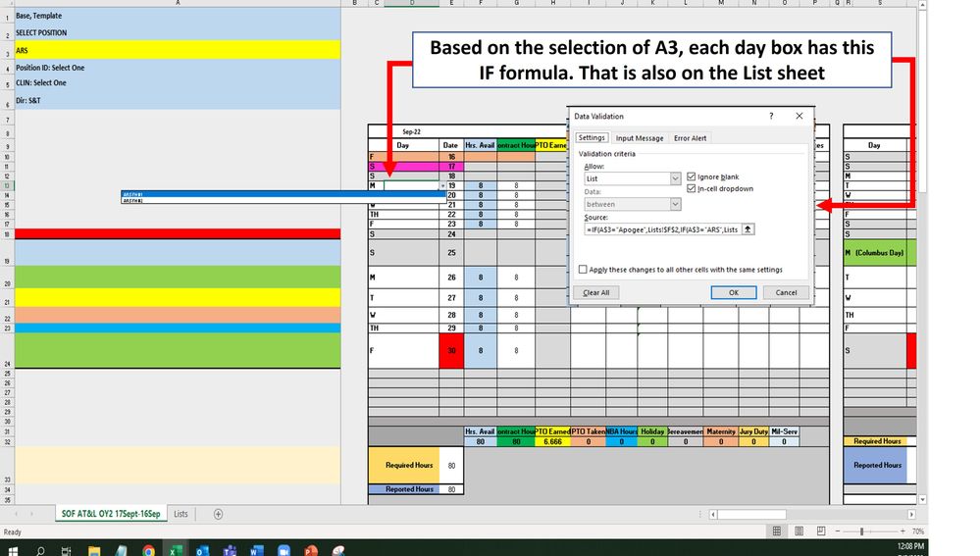The image size is (980, 556).
Task: Select red date cell 30
Action: (x=451, y=350)
